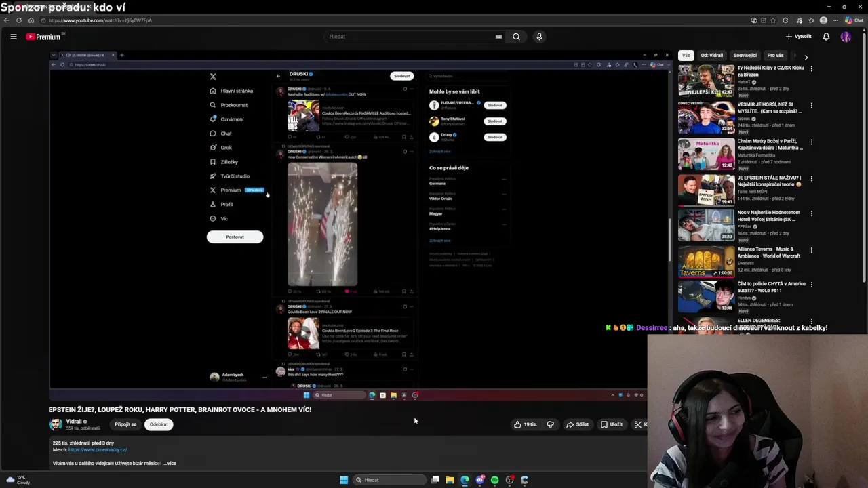Click the Připojit se join button
The image size is (868, 488).
point(125,424)
